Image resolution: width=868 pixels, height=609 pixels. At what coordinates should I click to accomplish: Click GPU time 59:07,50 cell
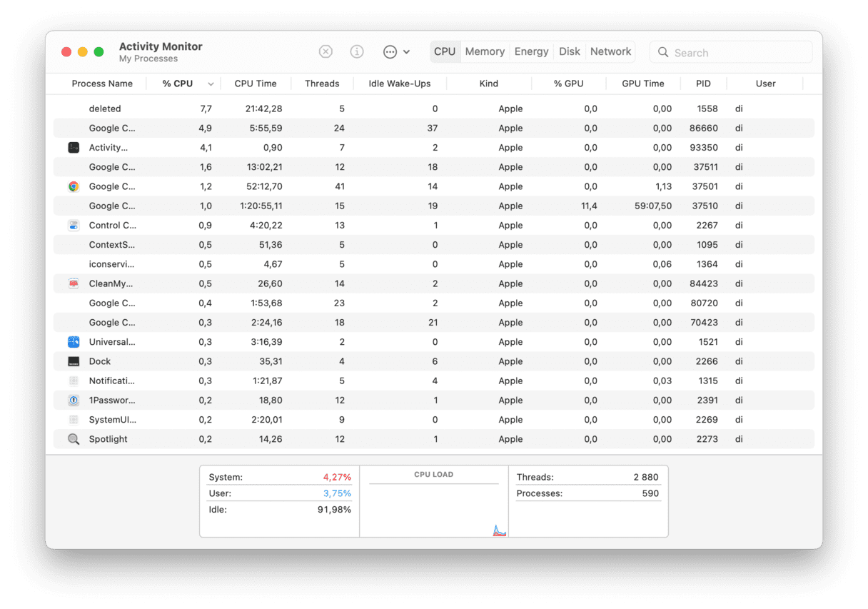pyautogui.click(x=653, y=206)
